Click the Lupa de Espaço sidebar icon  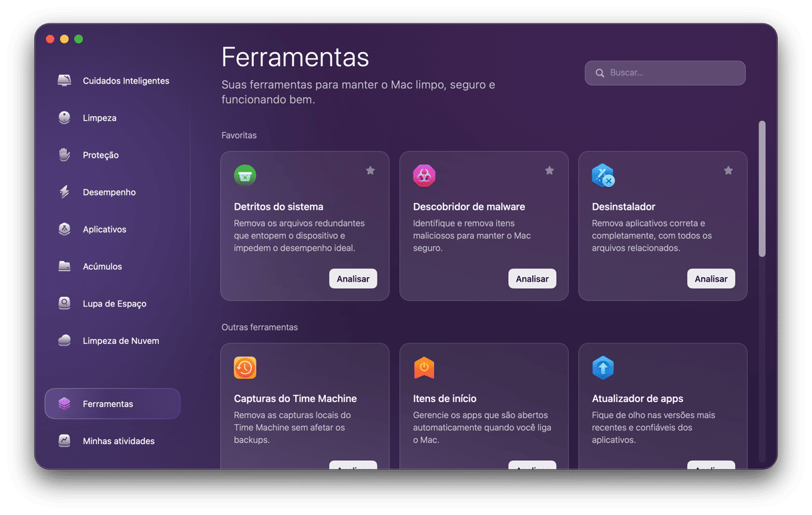(64, 303)
